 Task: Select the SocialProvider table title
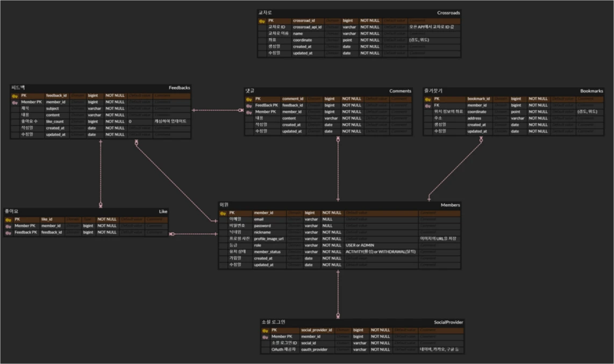(x=448, y=322)
